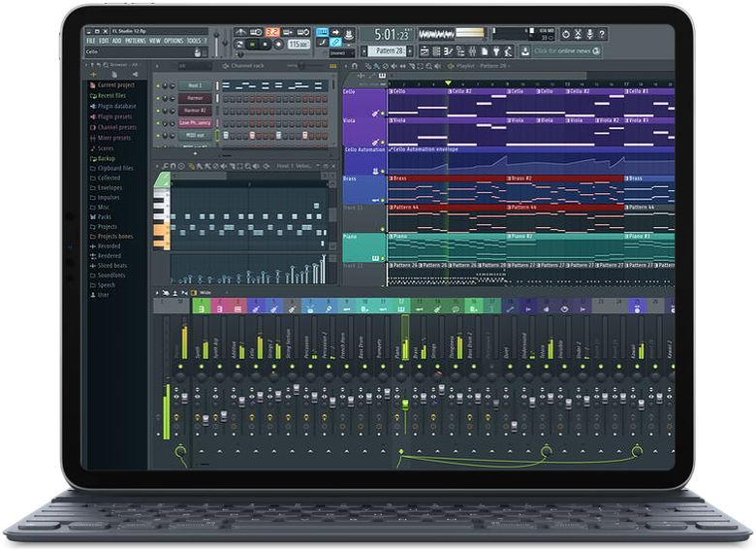
Task: Expand Plugin database in browser
Action: coord(112,106)
